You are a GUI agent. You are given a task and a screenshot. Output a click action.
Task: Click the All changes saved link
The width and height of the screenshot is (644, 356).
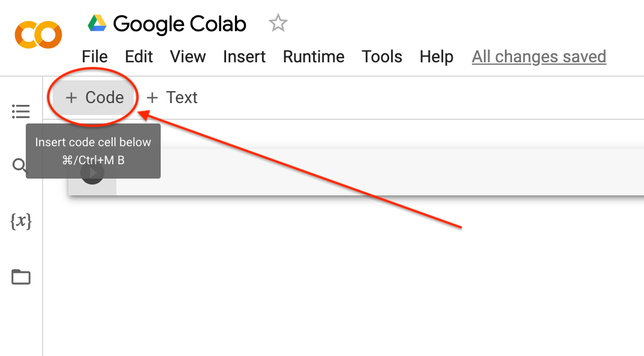click(538, 56)
